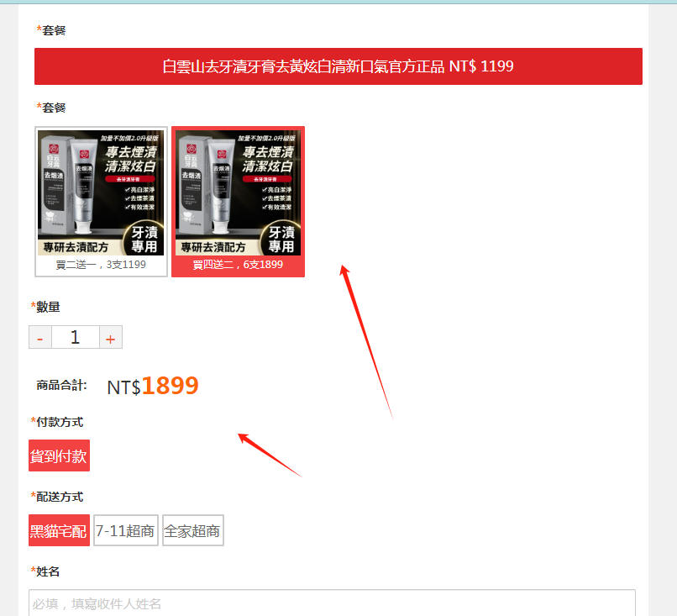Click the 商品合計 label

pos(62,386)
